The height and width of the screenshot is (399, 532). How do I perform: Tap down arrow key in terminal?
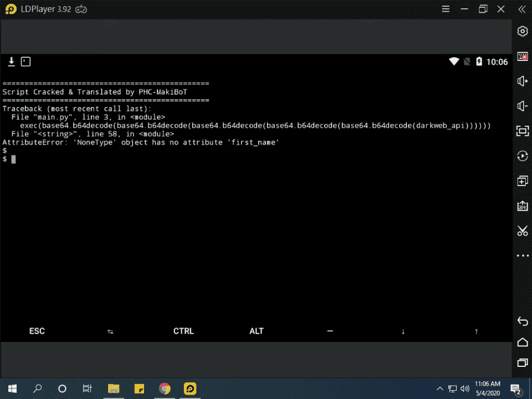(403, 331)
